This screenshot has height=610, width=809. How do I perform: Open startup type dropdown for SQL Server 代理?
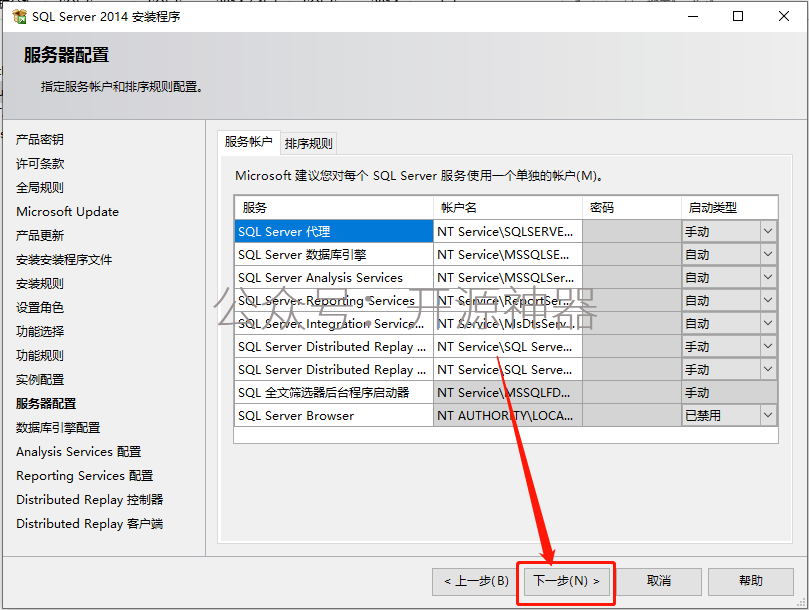tap(768, 231)
